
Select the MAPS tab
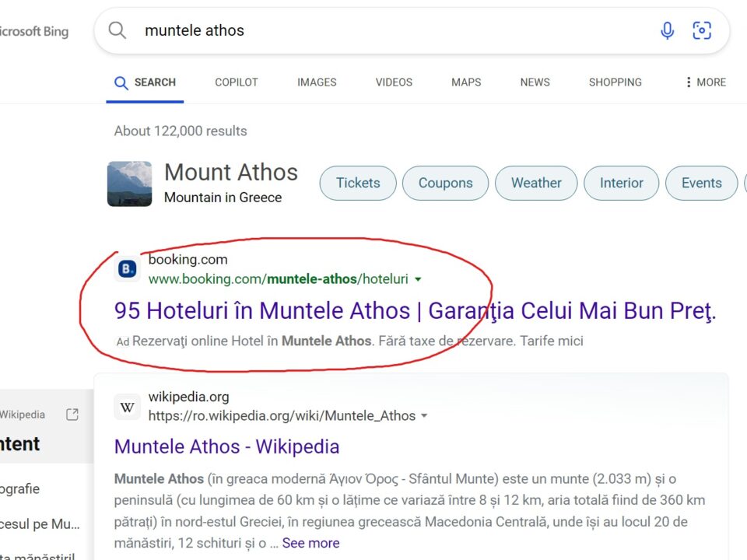[x=466, y=82]
